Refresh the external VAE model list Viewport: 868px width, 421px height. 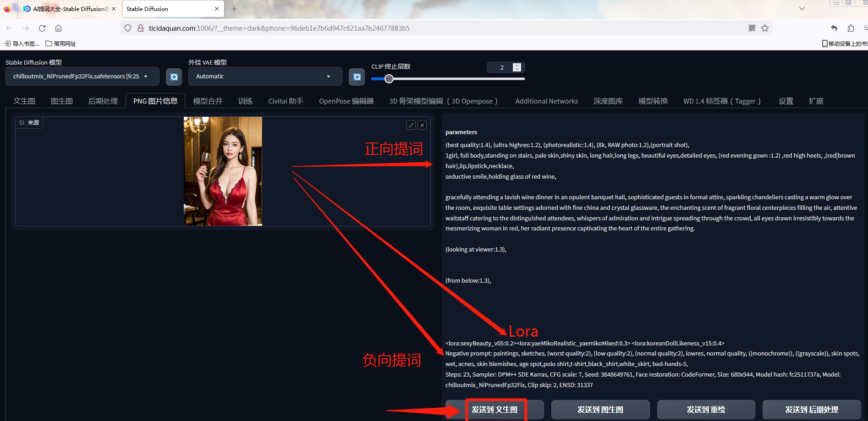click(357, 77)
